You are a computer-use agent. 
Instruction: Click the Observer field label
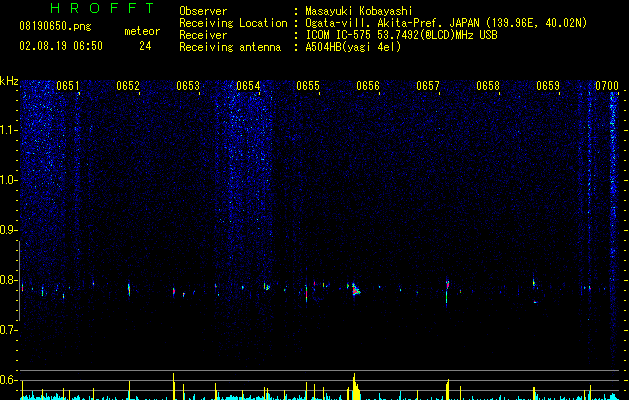(x=203, y=11)
